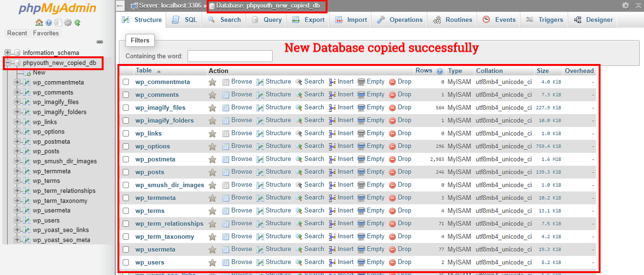
Task: Open the Export tab
Action: (308, 20)
